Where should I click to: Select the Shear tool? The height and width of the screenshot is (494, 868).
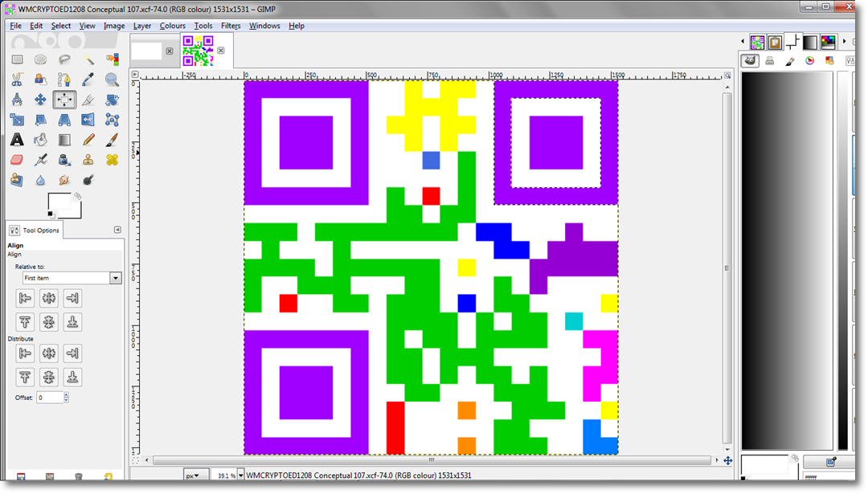[x=40, y=120]
